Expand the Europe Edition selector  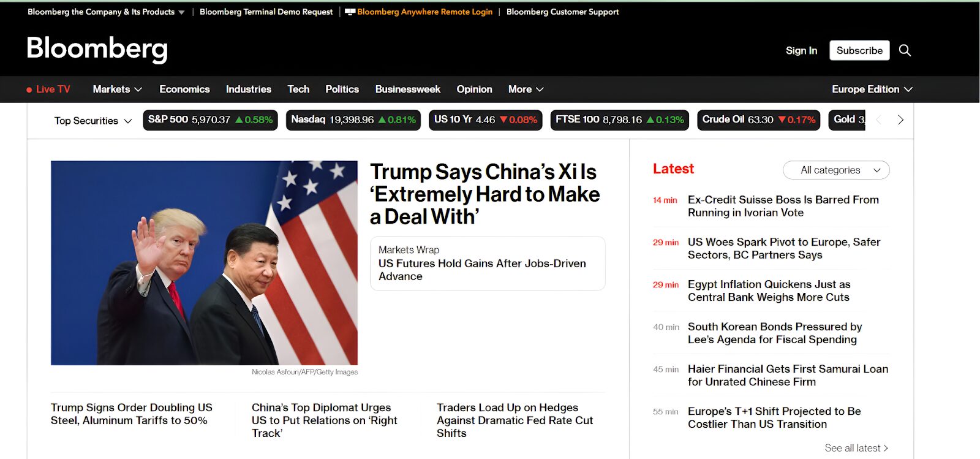pos(872,89)
